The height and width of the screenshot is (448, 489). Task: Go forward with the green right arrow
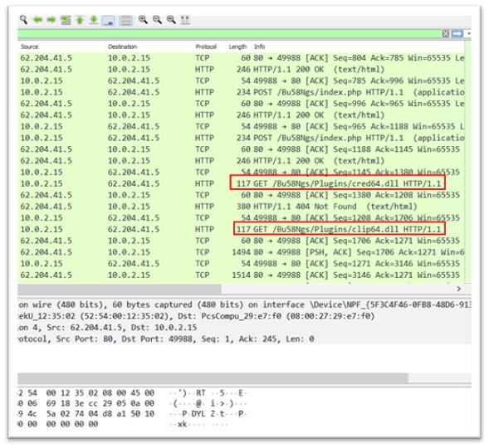click(51, 20)
